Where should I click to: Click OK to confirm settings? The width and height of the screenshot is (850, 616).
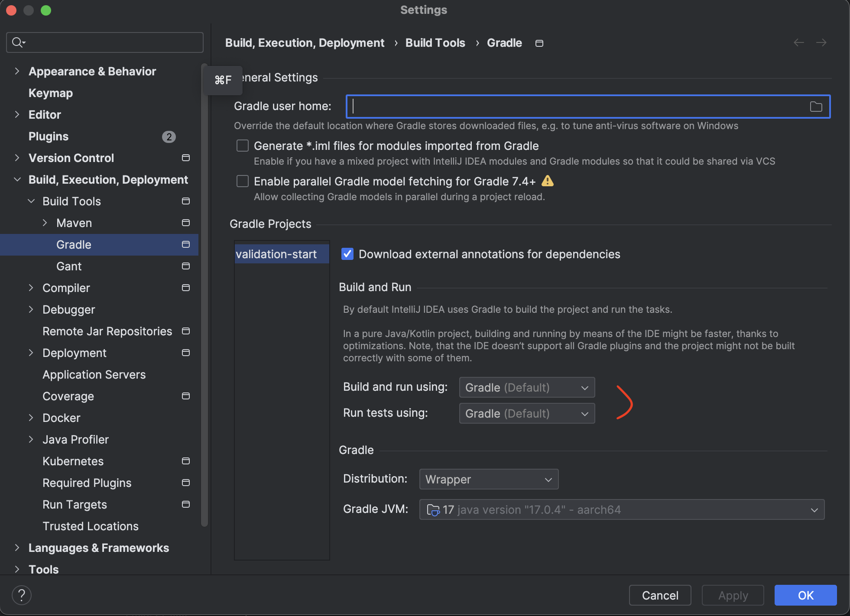pyautogui.click(x=806, y=595)
